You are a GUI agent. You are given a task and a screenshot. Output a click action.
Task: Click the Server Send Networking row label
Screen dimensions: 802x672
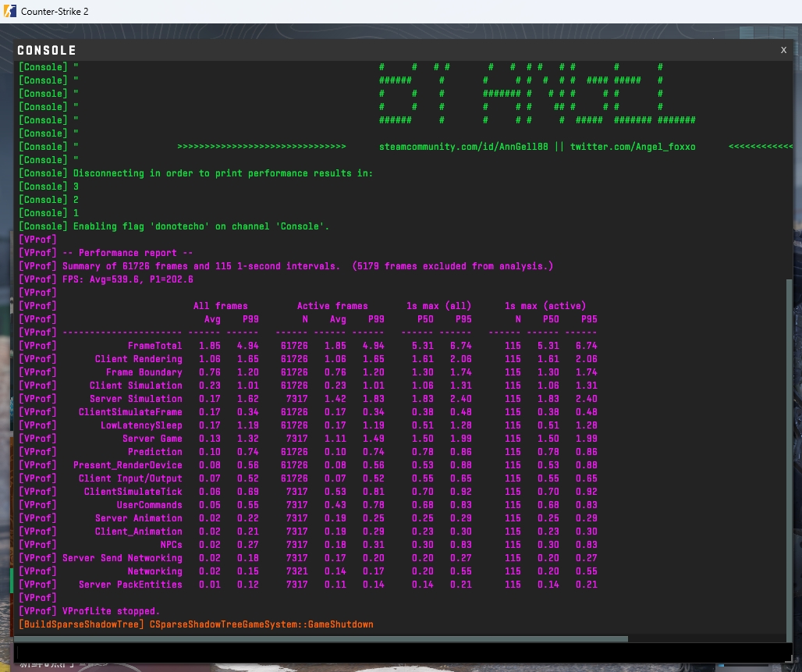pos(122,559)
